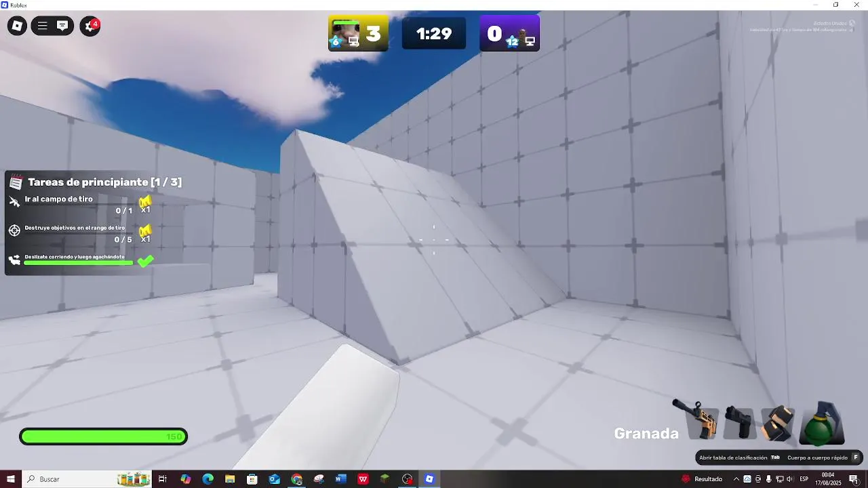Click the microphone icon in system tray

click(x=768, y=479)
